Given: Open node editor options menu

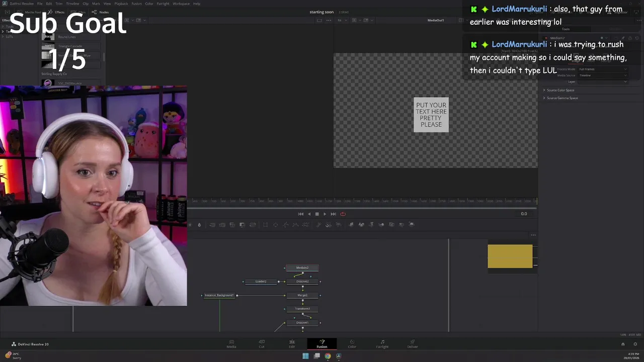Looking at the screenshot, I should coord(533,235).
